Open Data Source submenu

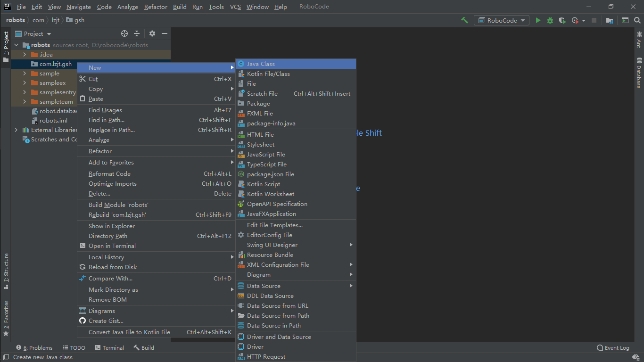tap(296, 286)
